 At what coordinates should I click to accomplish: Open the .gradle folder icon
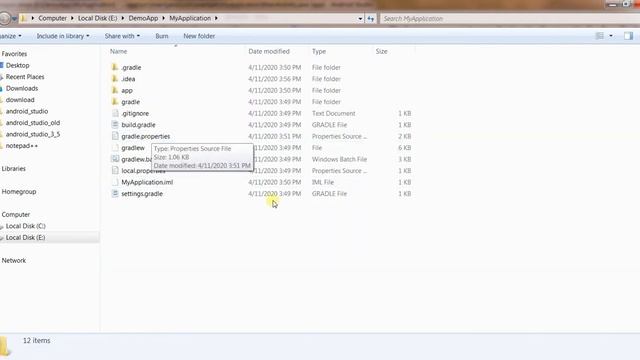pos(115,67)
